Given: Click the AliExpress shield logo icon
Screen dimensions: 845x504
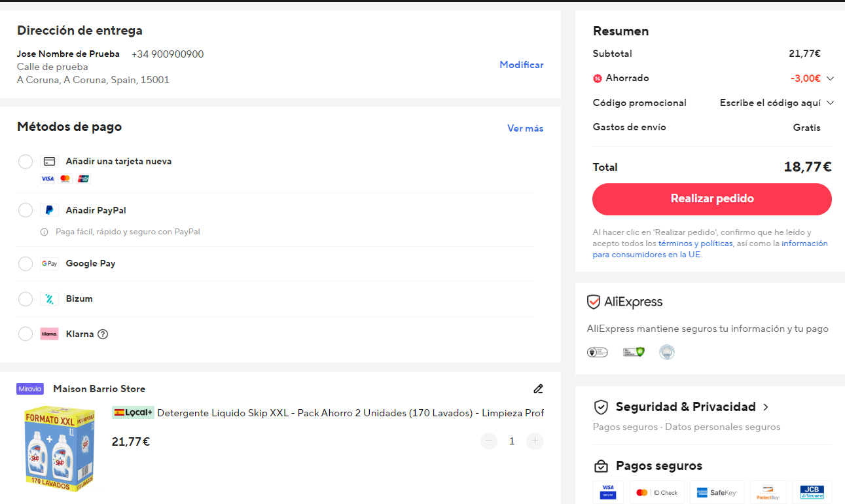Looking at the screenshot, I should (x=594, y=302).
